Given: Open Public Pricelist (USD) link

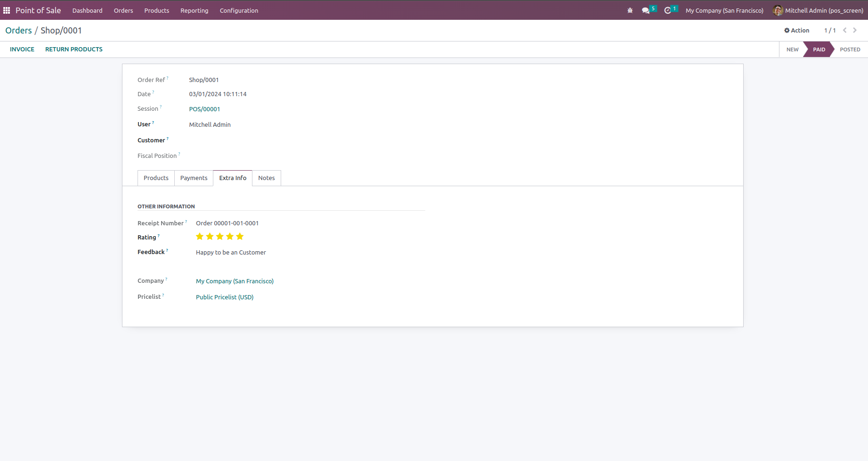Looking at the screenshot, I should (225, 297).
